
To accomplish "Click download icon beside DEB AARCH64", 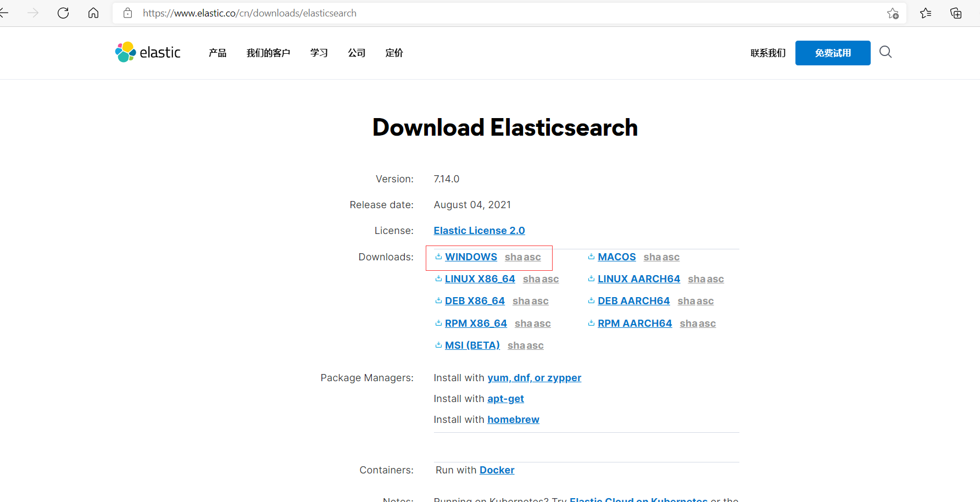I will click(591, 300).
